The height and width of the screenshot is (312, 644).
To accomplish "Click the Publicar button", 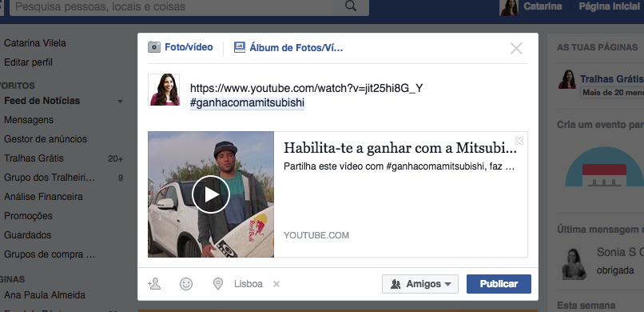I will [499, 284].
